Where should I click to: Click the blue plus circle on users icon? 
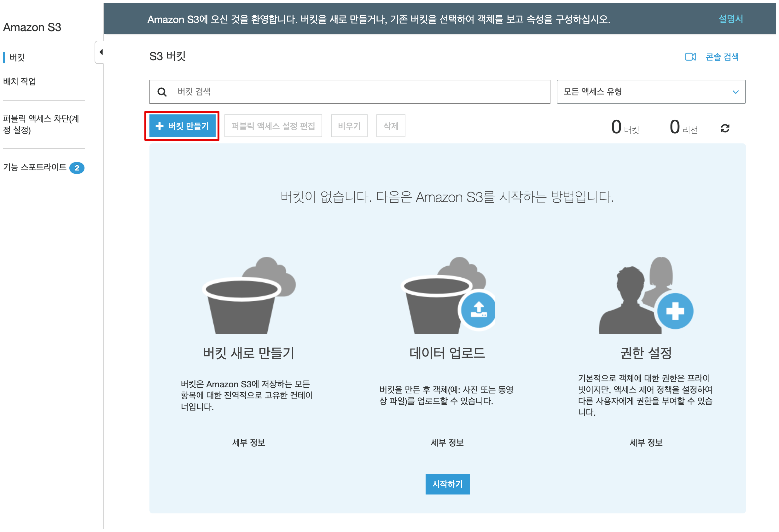pos(675,311)
